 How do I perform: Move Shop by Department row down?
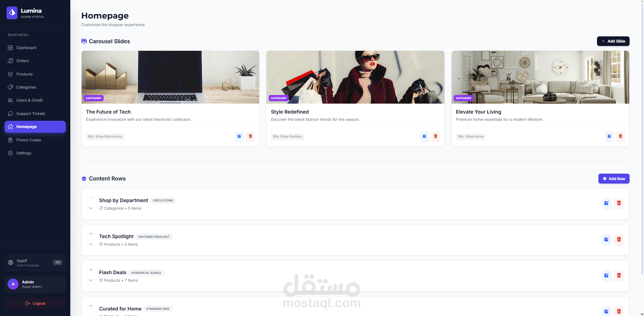(x=91, y=208)
